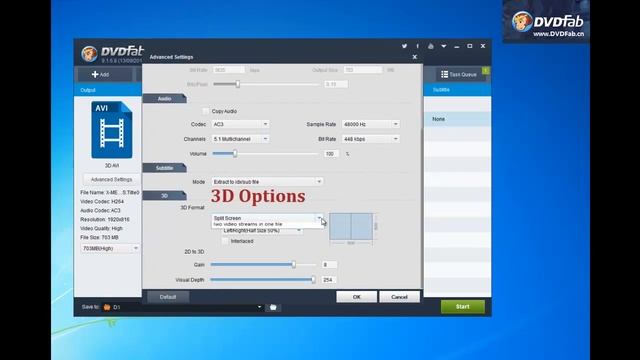Toggle the Interlaced checkbox
The height and width of the screenshot is (360, 640).
(x=225, y=241)
